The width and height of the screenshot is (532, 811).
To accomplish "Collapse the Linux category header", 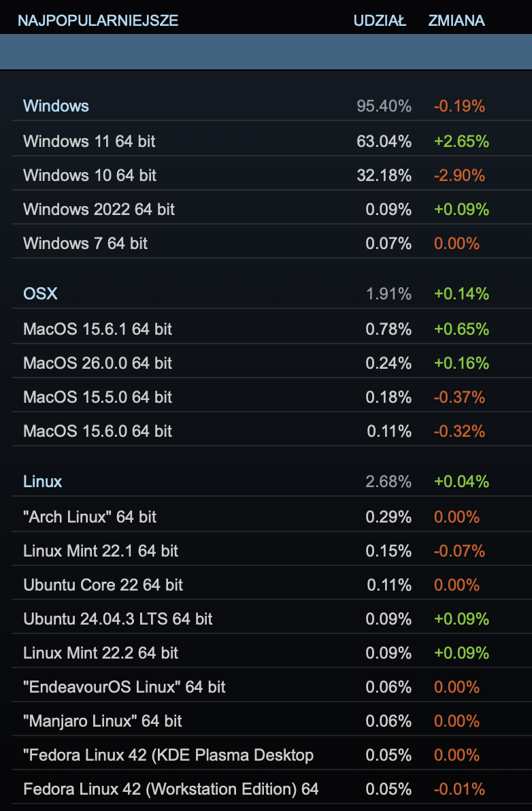I will tap(43, 482).
